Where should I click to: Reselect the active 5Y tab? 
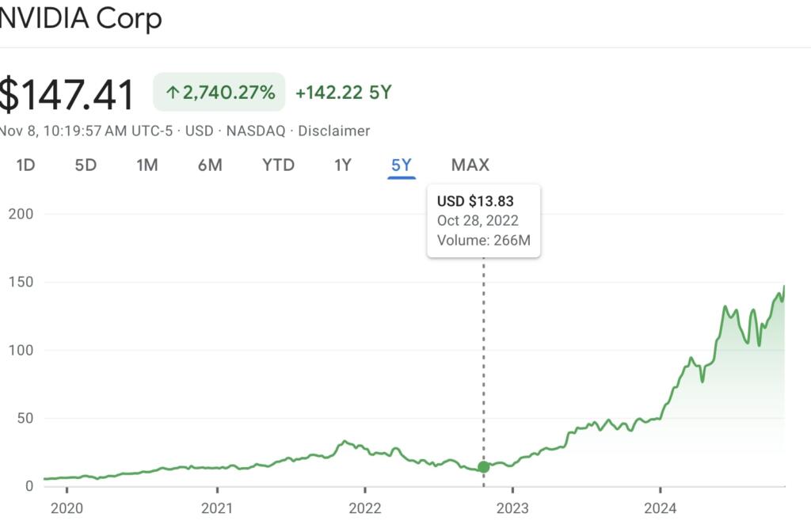pos(402,165)
